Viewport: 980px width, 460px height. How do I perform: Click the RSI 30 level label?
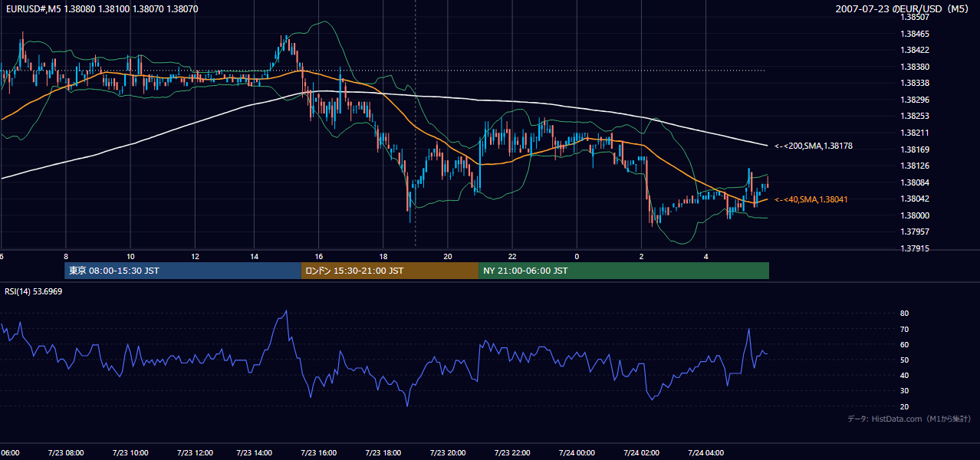pos(905,391)
